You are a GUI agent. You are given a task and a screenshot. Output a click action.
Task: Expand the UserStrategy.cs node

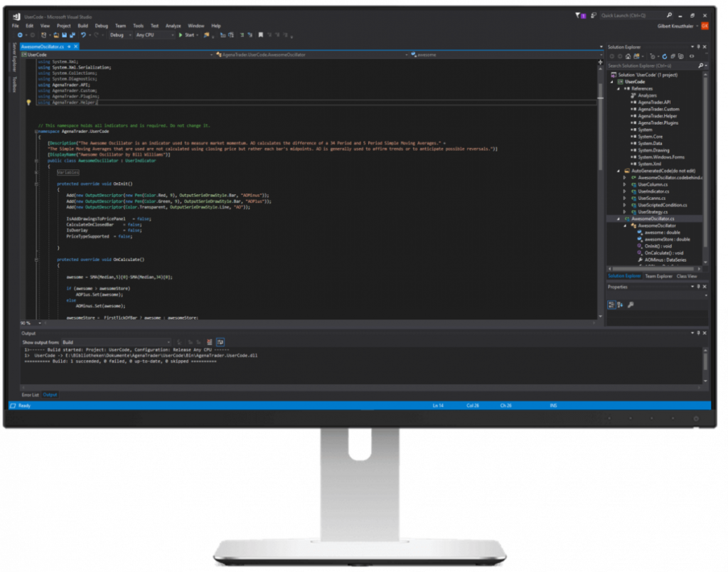tap(625, 212)
